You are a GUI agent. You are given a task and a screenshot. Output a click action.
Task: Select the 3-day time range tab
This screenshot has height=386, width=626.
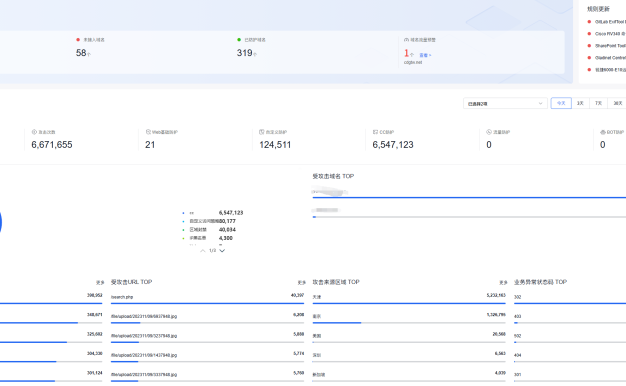[x=580, y=103]
